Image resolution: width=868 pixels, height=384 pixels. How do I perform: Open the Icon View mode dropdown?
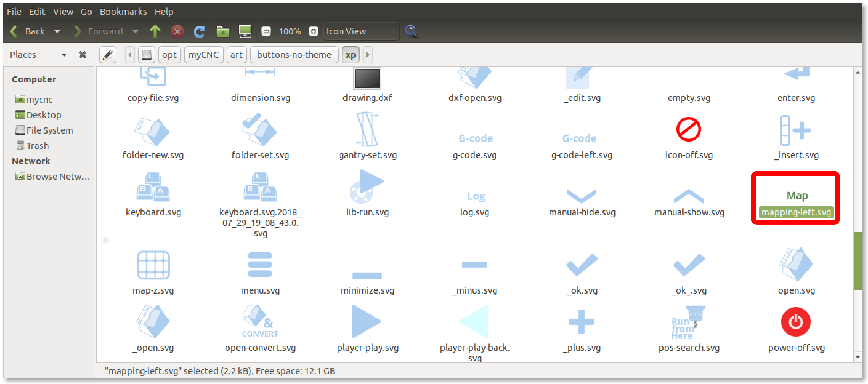[361, 31]
